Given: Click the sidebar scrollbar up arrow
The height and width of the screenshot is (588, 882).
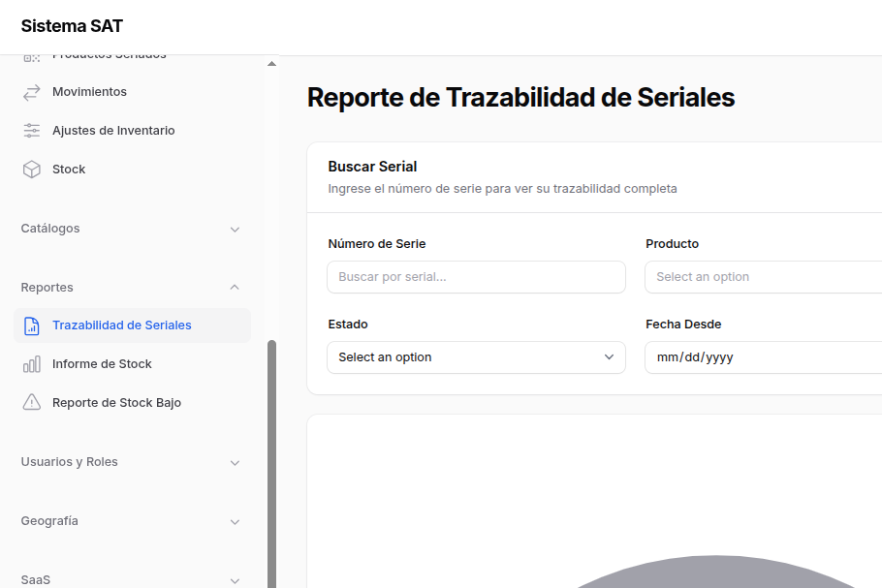Looking at the screenshot, I should [271, 64].
